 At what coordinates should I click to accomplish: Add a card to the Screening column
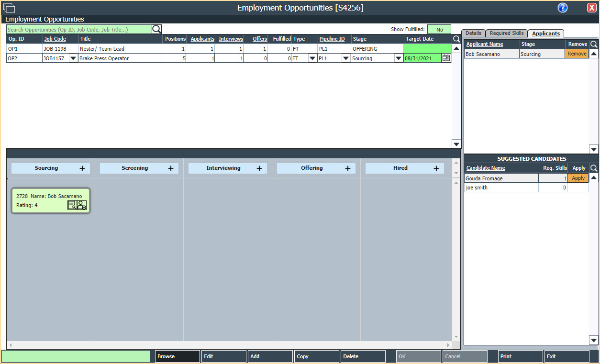tap(170, 168)
